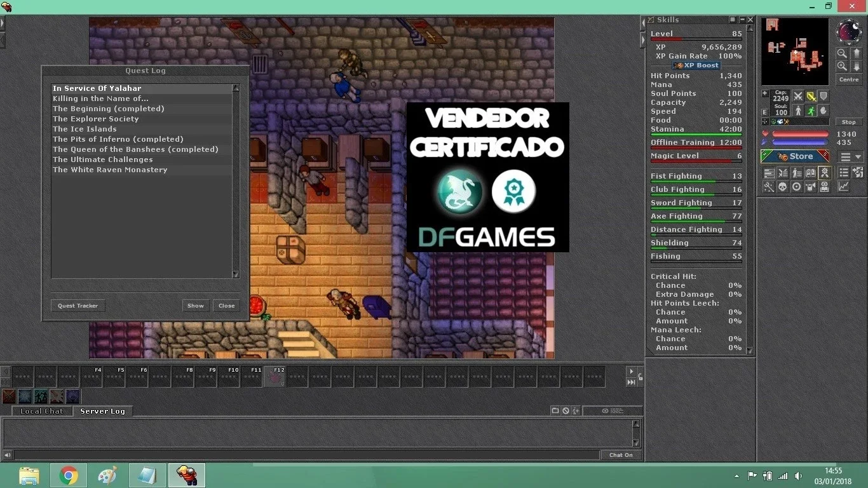Open the person-with-list VIP icon
The image size is (868, 488).
(x=797, y=173)
